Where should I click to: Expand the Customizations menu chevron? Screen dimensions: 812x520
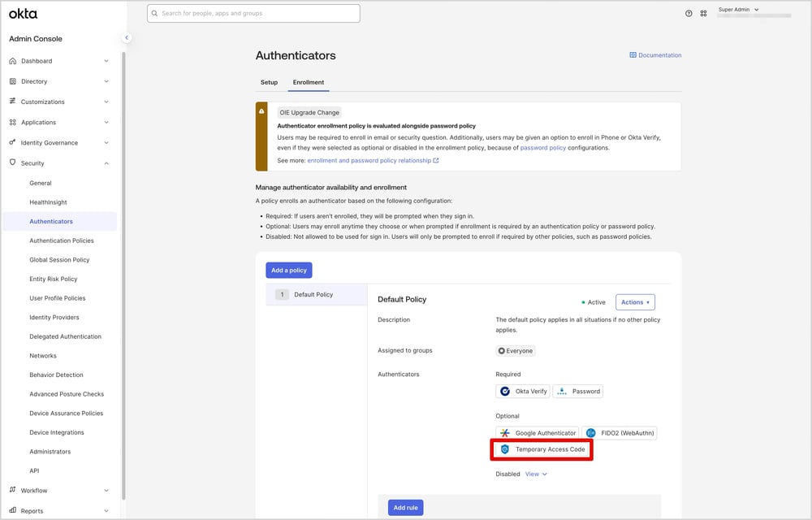[106, 102]
